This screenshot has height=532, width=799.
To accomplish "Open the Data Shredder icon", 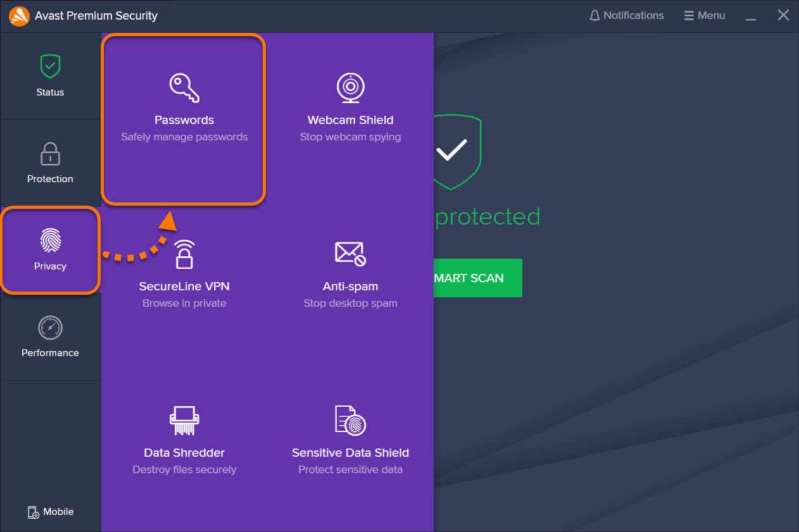I will coord(184,421).
